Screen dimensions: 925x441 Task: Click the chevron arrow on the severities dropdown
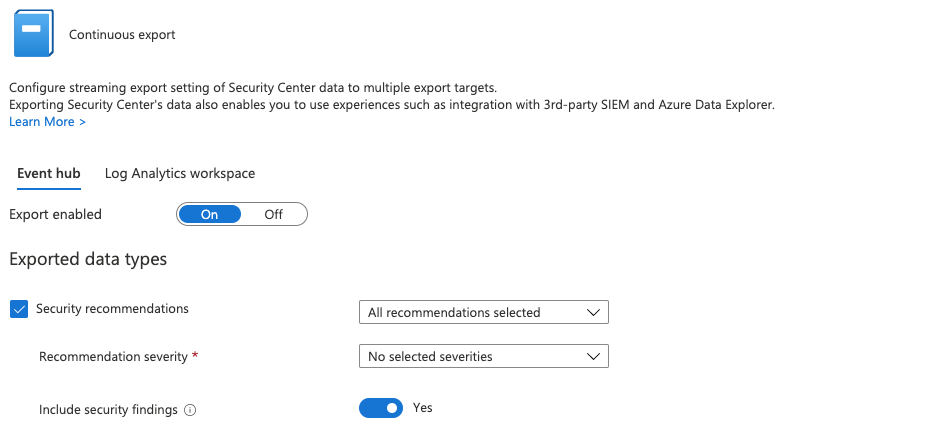click(593, 356)
